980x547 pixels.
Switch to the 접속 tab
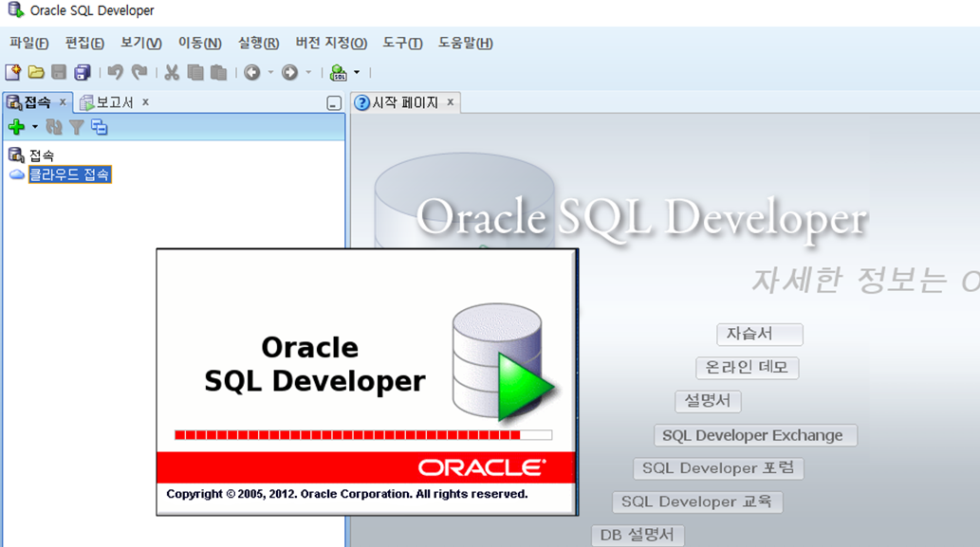click(38, 102)
